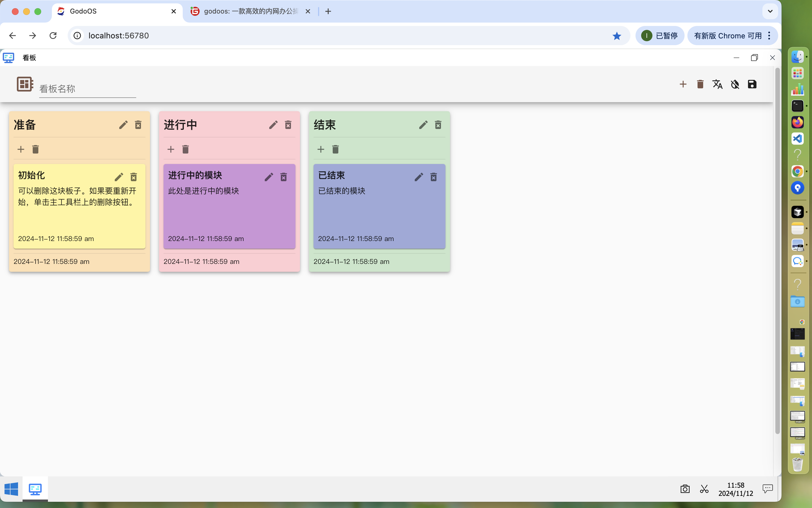Close the godoos gitee tab
This screenshot has width=812, height=508.
[308, 11]
